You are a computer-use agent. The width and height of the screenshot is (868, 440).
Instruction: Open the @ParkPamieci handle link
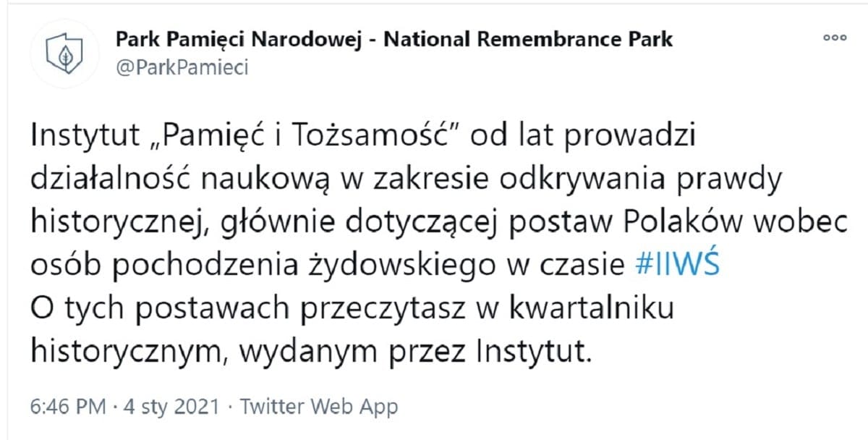(182, 67)
